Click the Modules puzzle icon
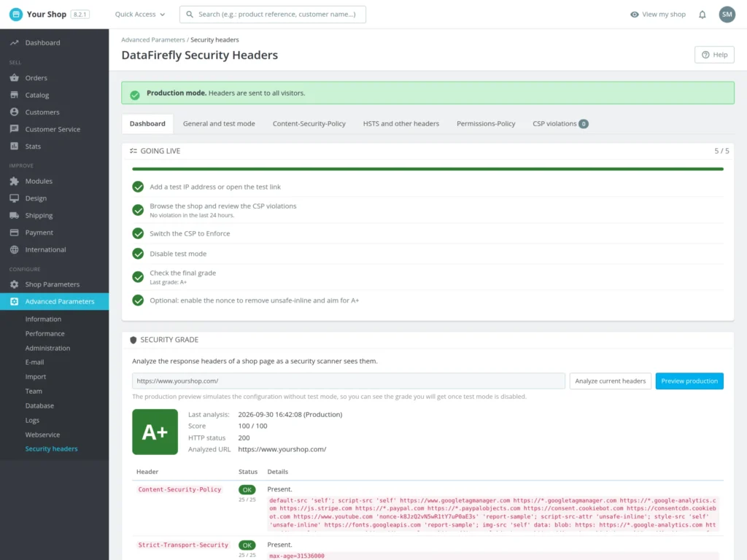747x560 pixels. (x=15, y=181)
